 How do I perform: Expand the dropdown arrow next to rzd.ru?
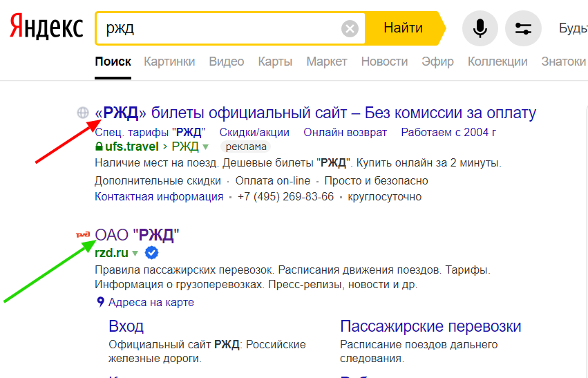click(x=135, y=254)
